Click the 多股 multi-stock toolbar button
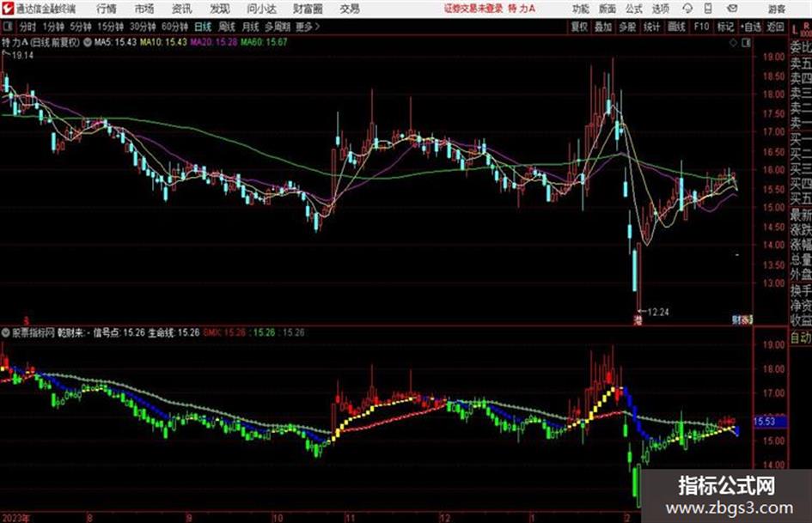This screenshot has width=812, height=523. coord(627,27)
